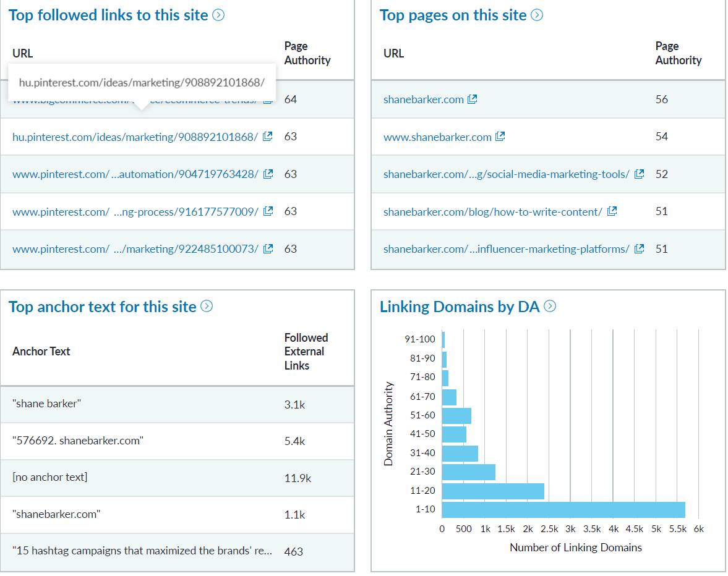This screenshot has width=728, height=576.
Task: Open www.pinterest.com/...ng-process/916177577009/ link
Action: click(135, 211)
